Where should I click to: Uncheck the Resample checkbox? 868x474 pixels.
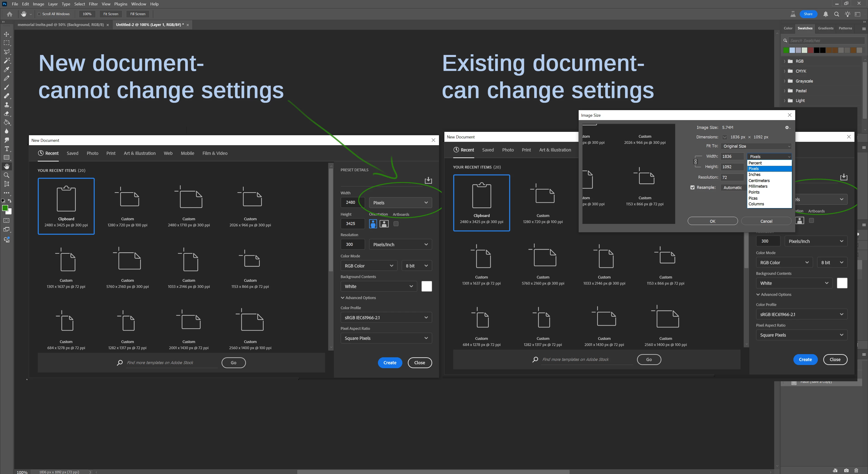tap(692, 187)
